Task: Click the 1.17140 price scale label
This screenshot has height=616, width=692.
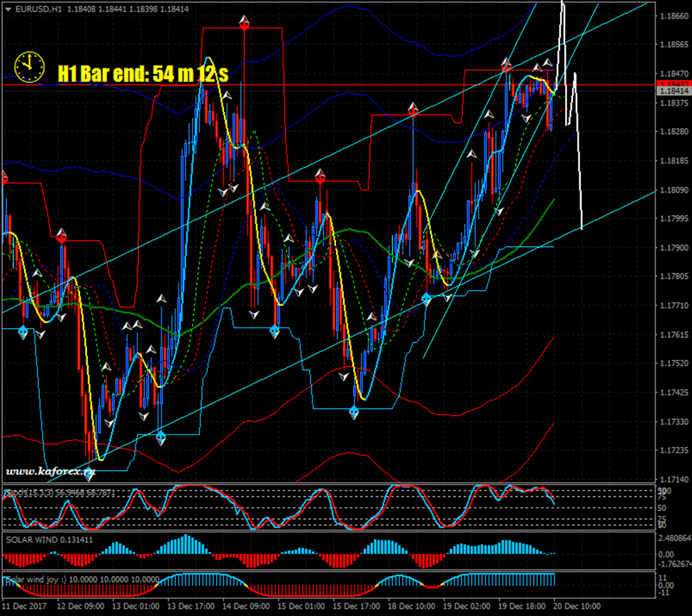Action: (673, 479)
